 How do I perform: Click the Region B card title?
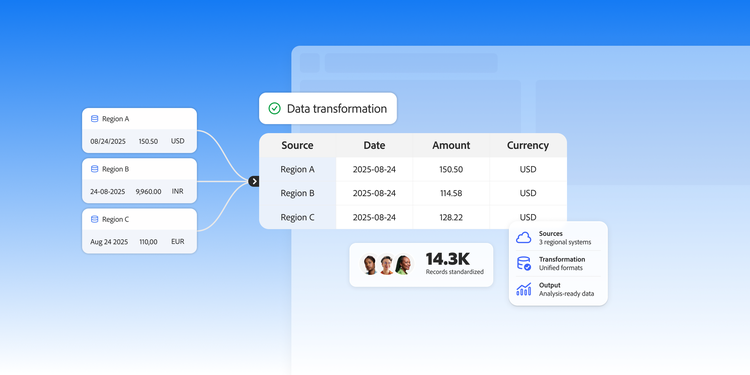point(115,169)
